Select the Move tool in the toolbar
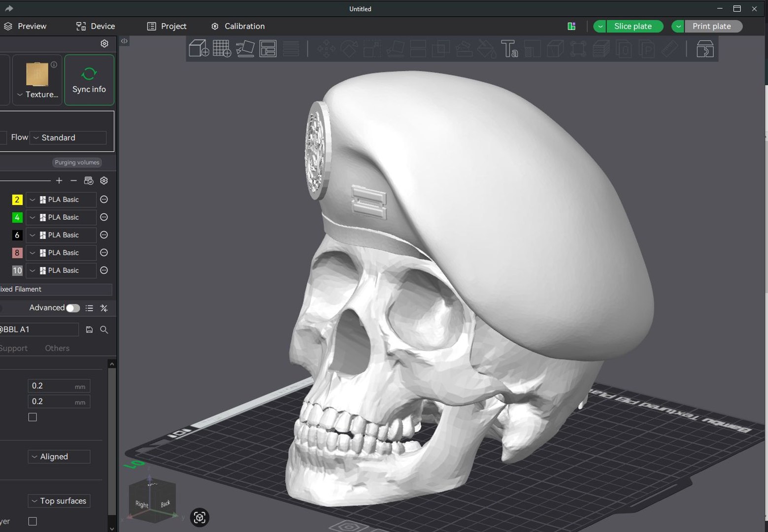This screenshot has width=768, height=532. 326,49
